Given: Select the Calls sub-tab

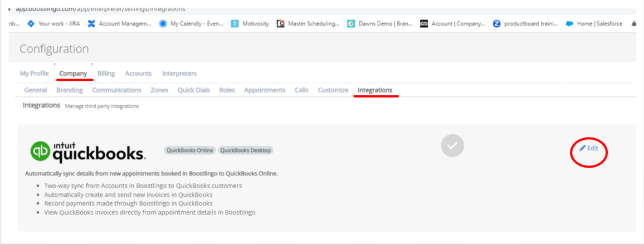Looking at the screenshot, I should 301,90.
